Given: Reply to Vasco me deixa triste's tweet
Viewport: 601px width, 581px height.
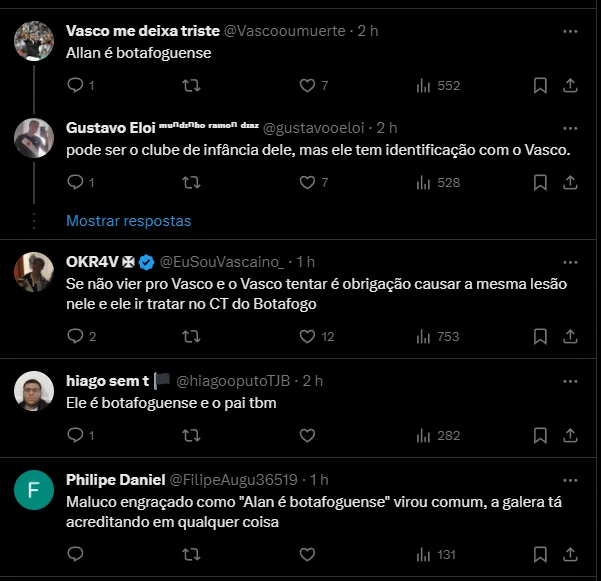Looking at the screenshot, I should (75, 86).
